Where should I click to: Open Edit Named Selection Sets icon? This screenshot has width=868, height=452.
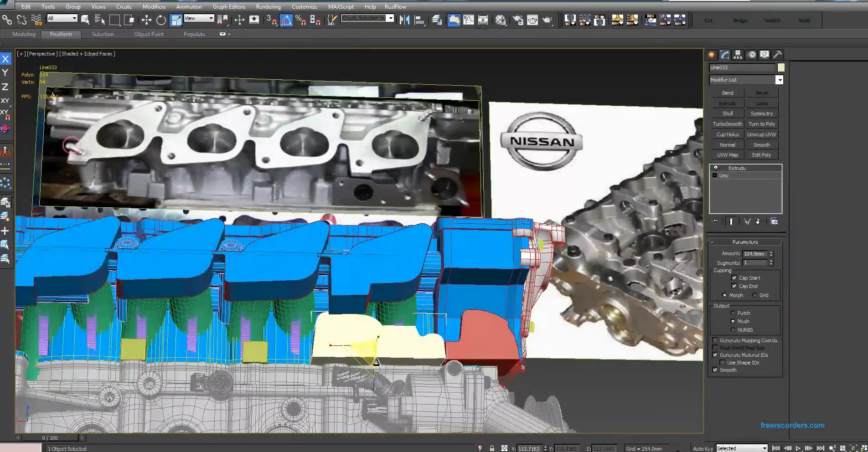click(332, 20)
